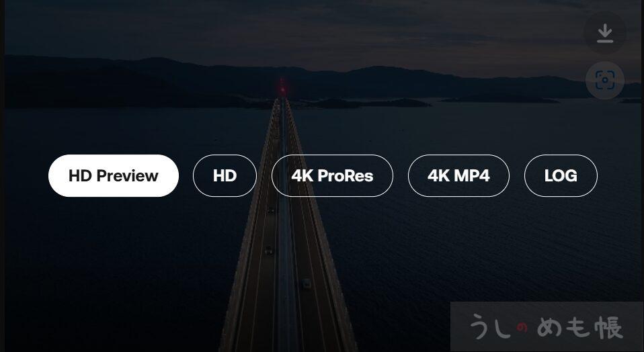Choose the 4K ProRes format
Image resolution: width=644 pixels, height=352 pixels.
[332, 176]
